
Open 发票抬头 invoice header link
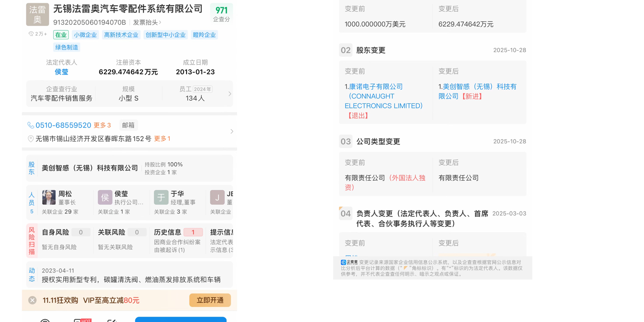click(x=147, y=23)
